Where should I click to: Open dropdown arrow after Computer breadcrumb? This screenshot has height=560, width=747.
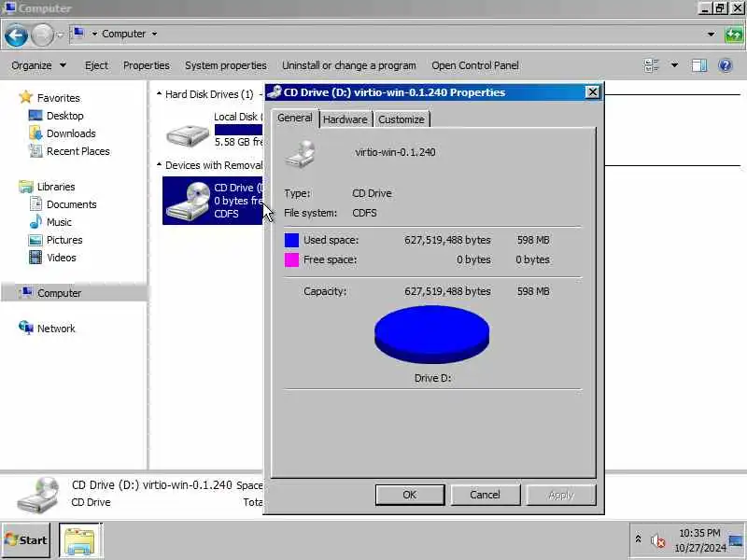(154, 34)
